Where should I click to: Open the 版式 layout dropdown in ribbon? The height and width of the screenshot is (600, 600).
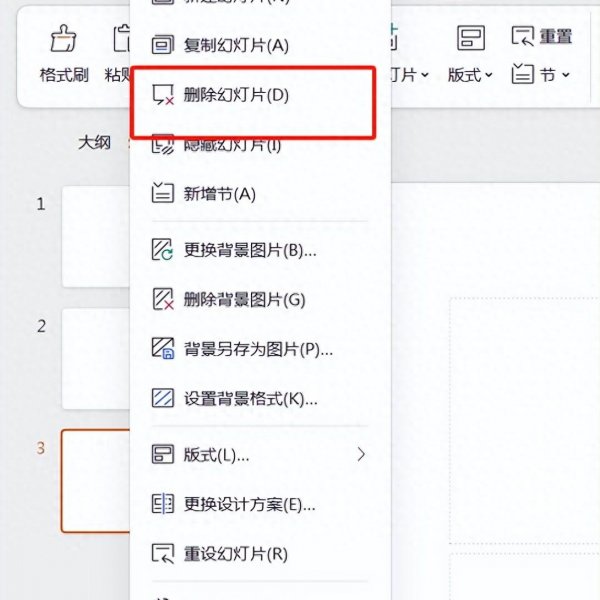point(470,75)
